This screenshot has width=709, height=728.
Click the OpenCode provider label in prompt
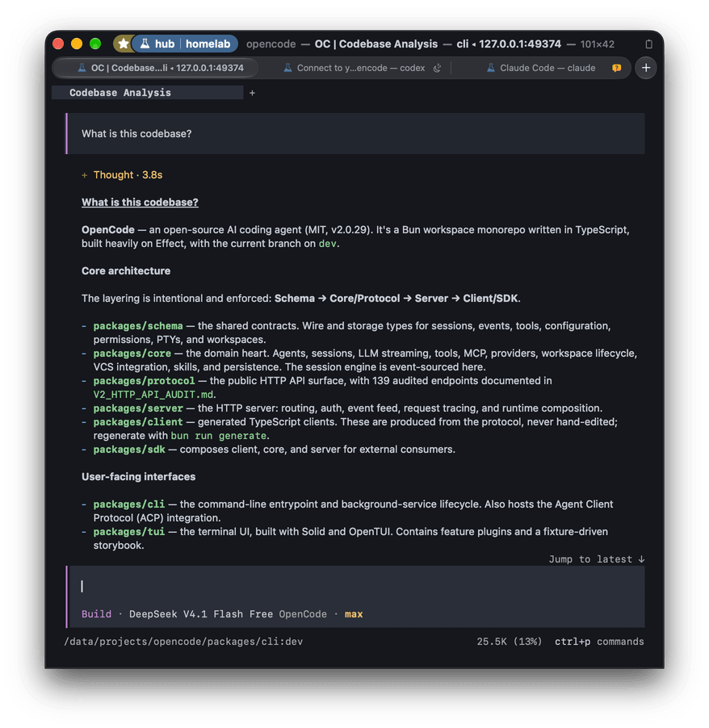point(303,614)
